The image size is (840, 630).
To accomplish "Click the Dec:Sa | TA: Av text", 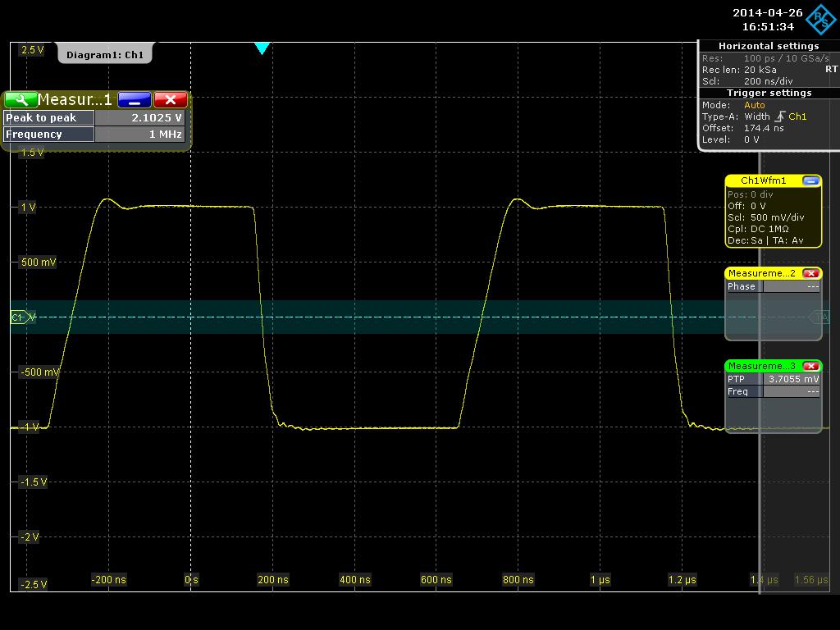I will pos(765,240).
